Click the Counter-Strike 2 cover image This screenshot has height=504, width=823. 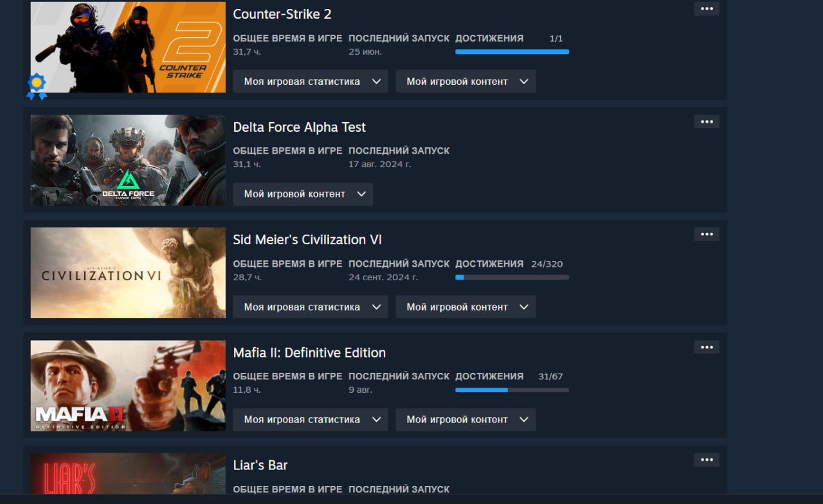click(x=128, y=47)
